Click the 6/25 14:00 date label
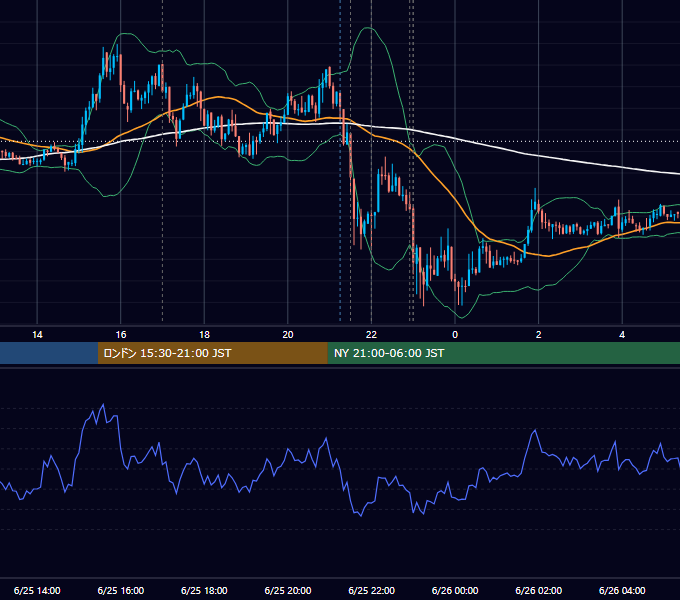This screenshot has width=680, height=600. click(x=37, y=590)
